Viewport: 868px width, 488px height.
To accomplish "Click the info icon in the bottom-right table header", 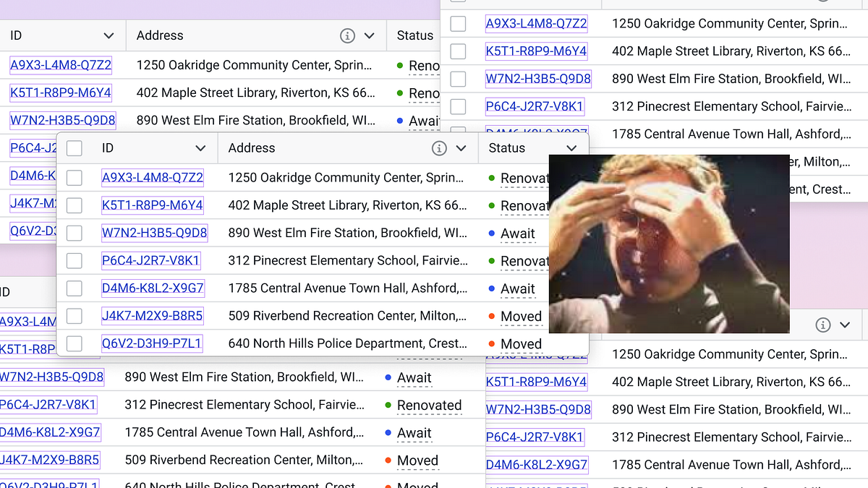I will pos(822,325).
